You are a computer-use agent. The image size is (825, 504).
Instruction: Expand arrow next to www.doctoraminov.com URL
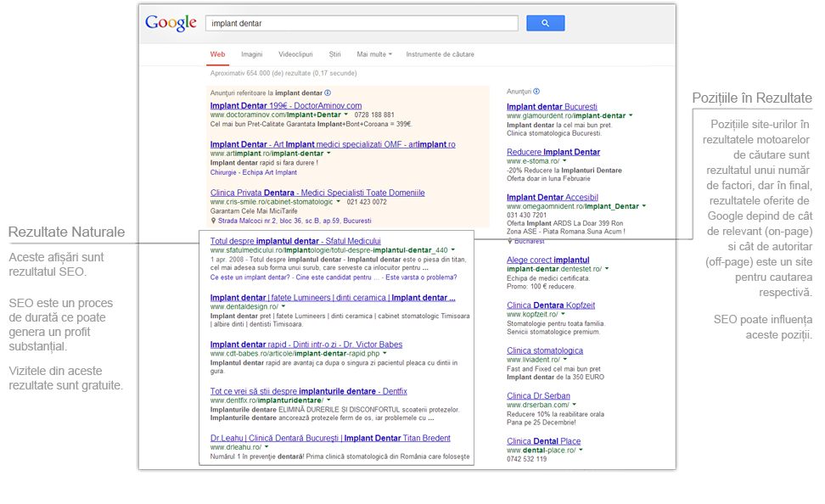tap(346, 115)
